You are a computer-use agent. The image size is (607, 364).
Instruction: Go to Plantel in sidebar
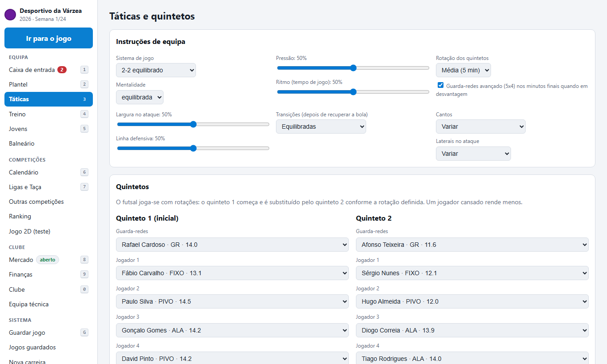(48, 84)
